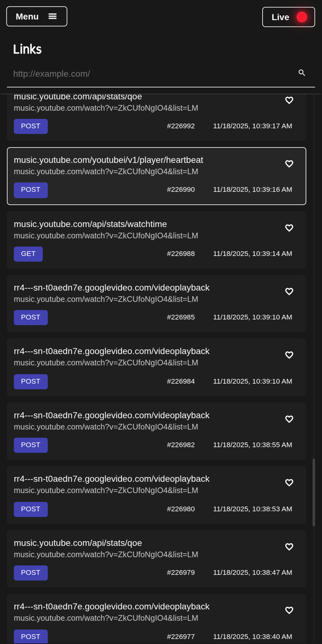322x644 pixels.
Task: Click the GET badge on the watchtime entry
Action: point(28,254)
